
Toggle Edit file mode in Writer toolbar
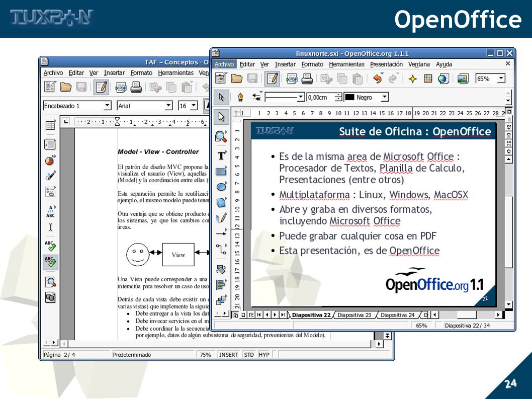pos(101,87)
